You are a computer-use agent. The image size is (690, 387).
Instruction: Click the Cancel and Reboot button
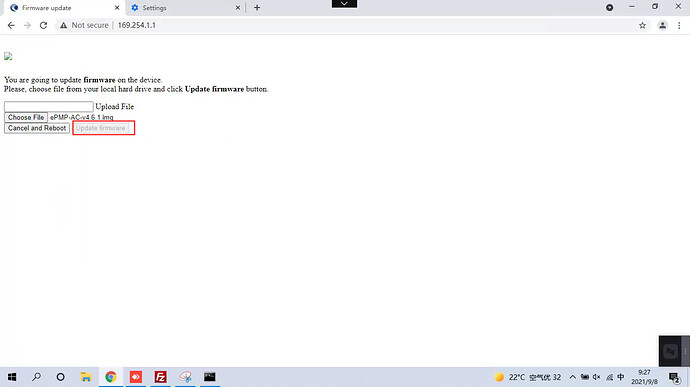point(37,128)
